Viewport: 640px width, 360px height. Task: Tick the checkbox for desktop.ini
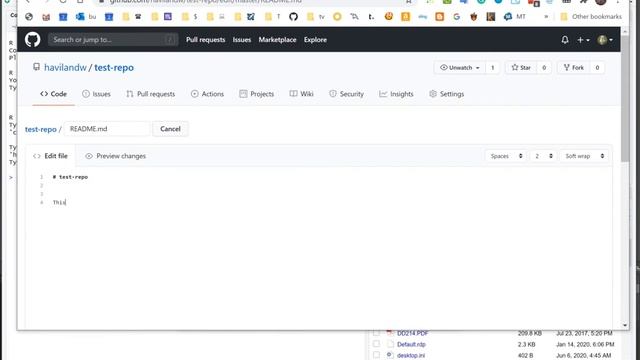point(376,355)
